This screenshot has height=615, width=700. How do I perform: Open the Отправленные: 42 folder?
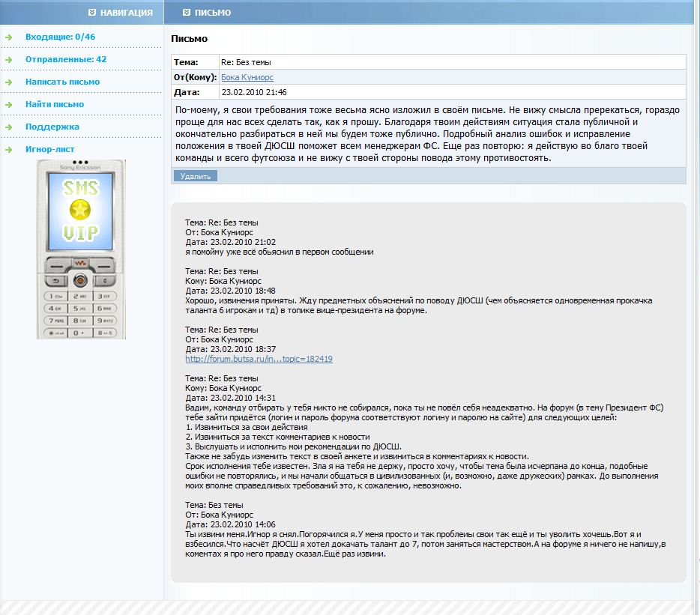[66, 59]
